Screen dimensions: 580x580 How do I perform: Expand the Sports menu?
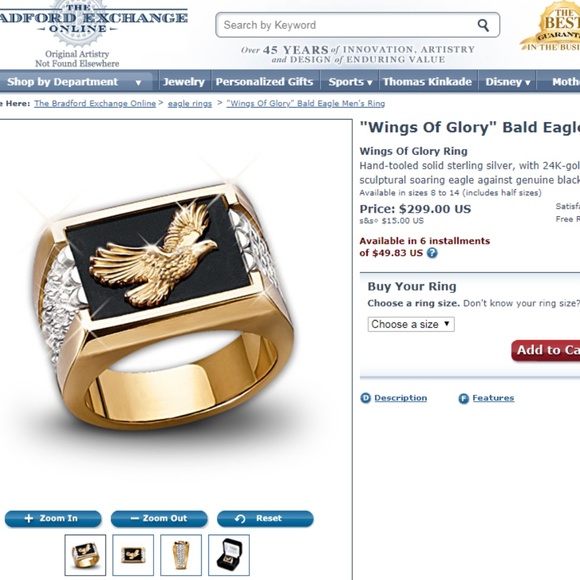tap(350, 82)
